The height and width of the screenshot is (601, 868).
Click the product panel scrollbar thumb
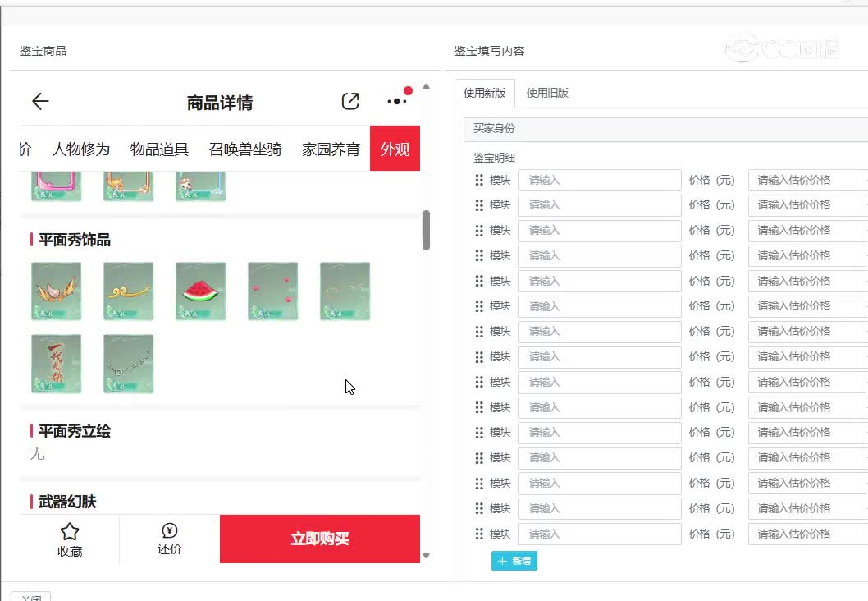[427, 231]
